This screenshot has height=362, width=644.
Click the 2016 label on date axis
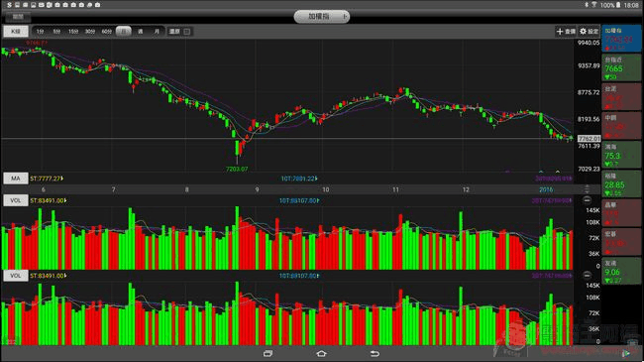tap(546, 189)
